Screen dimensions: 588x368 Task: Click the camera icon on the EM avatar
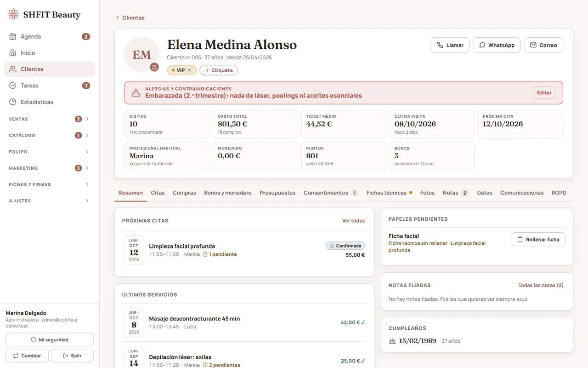pyautogui.click(x=154, y=67)
